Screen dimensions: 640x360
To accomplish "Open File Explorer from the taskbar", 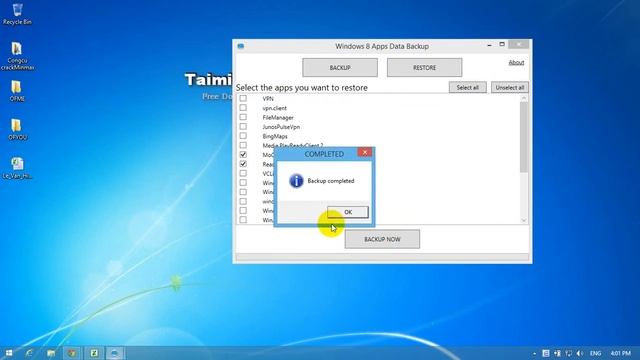I will click(x=51, y=353).
